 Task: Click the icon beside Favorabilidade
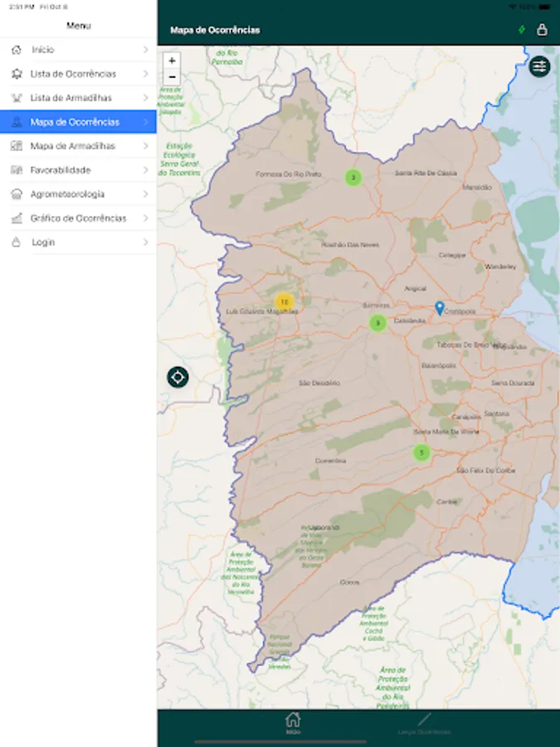(17, 170)
